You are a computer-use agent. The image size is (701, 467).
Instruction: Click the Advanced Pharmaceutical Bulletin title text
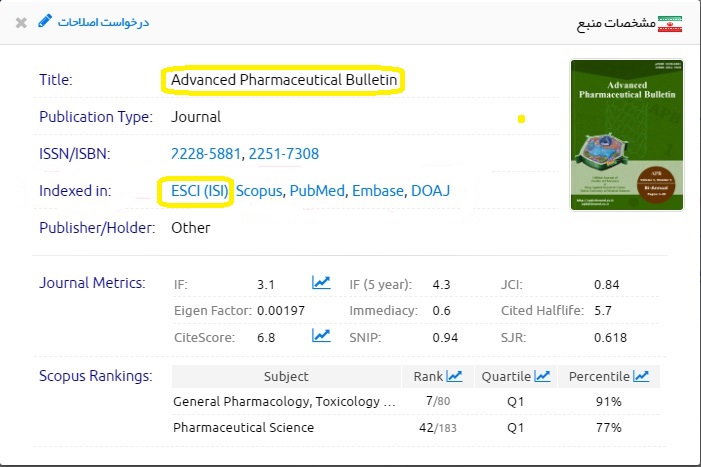(x=285, y=80)
